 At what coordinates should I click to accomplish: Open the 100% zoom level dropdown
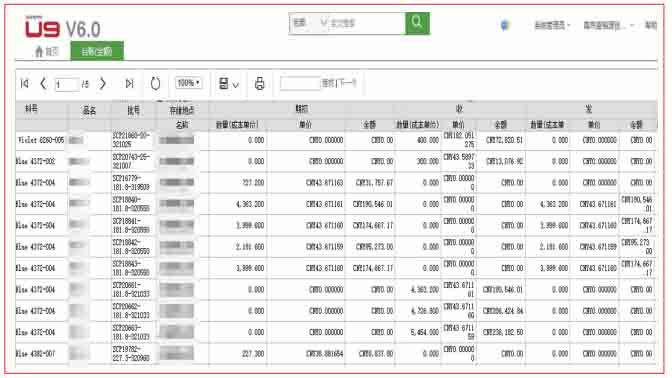pyautogui.click(x=189, y=83)
